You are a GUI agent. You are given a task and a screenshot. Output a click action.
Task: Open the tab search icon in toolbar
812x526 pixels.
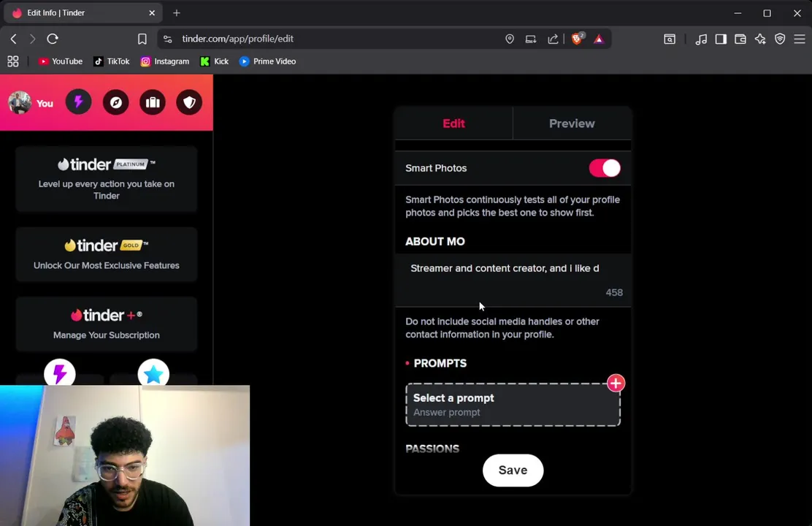(670, 39)
